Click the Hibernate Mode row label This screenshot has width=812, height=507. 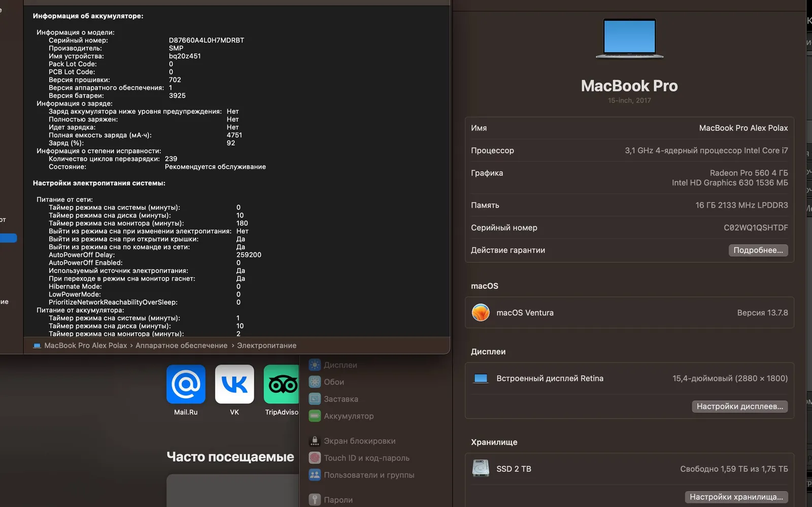tap(75, 286)
